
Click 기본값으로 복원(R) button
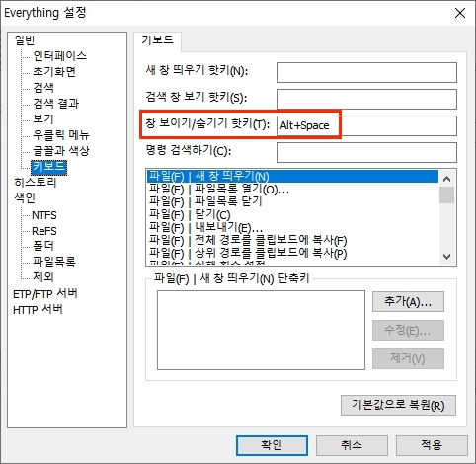point(398,405)
